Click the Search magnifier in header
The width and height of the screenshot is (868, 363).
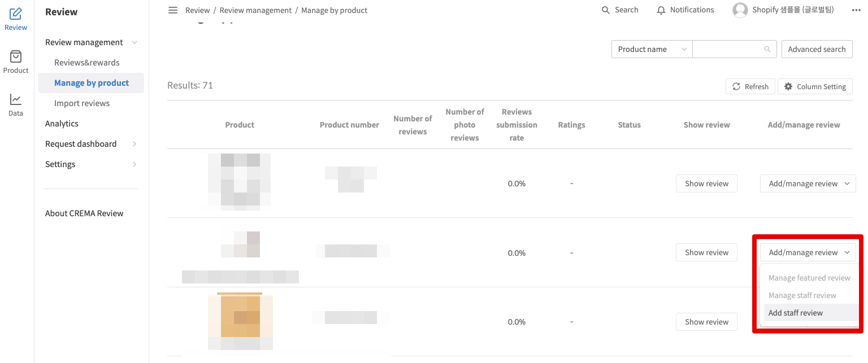(606, 10)
